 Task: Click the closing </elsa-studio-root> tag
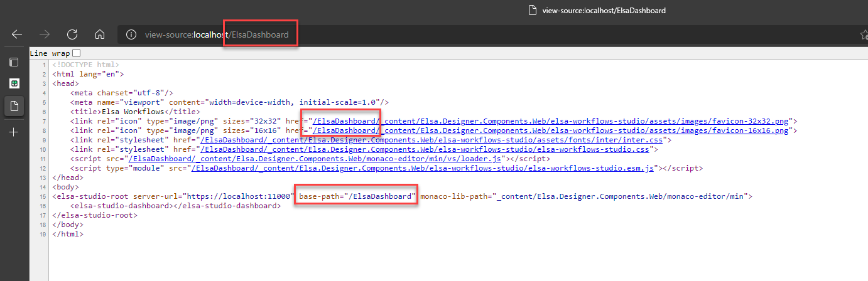point(94,215)
